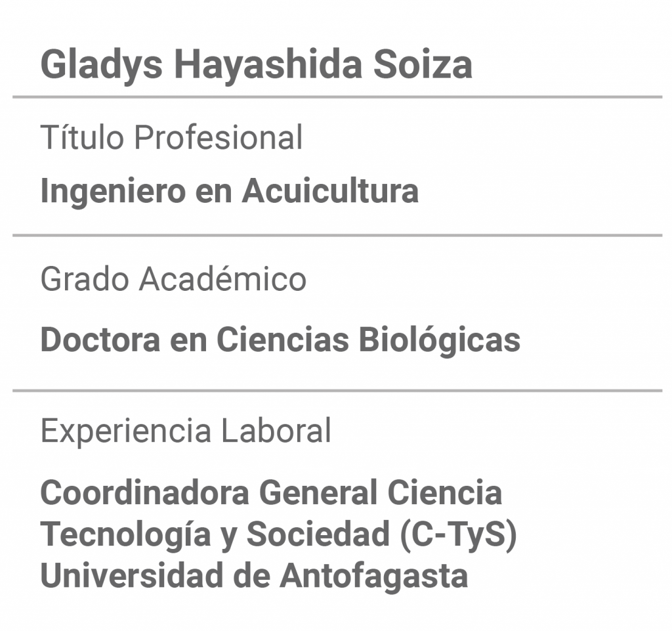672x631 pixels.
Task: Select the Experiencia Laboral label
Action: point(186,431)
